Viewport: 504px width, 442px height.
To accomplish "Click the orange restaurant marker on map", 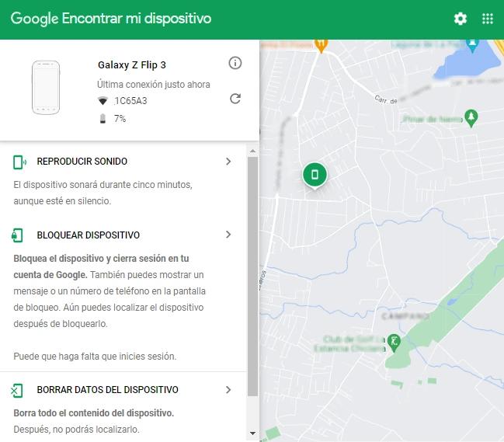I will click(320, 43).
